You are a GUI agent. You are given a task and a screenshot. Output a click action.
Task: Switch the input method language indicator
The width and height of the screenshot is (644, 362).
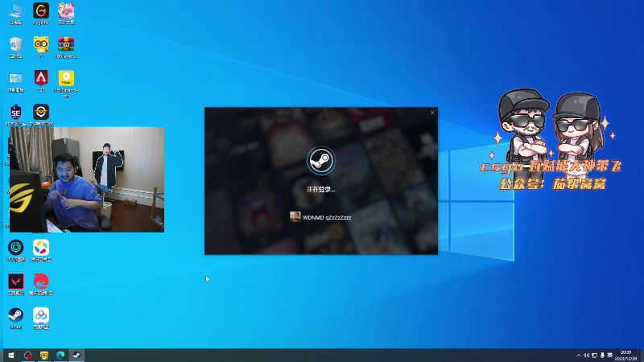pyautogui.click(x=610, y=356)
